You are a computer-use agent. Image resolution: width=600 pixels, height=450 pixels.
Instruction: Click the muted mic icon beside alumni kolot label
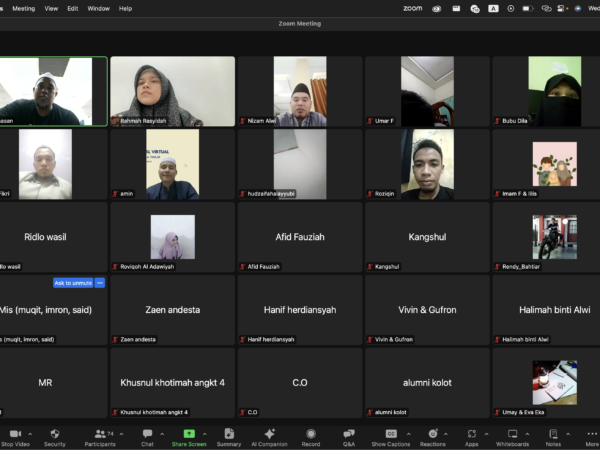[x=370, y=412]
